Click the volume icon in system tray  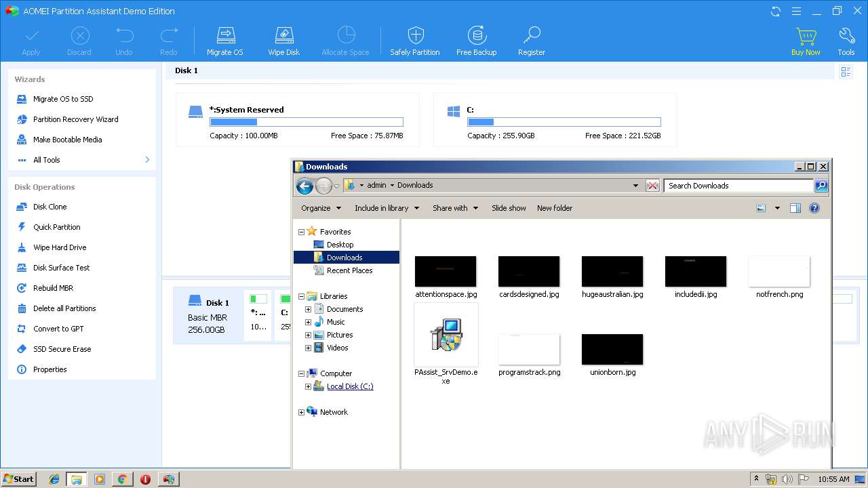(787, 479)
